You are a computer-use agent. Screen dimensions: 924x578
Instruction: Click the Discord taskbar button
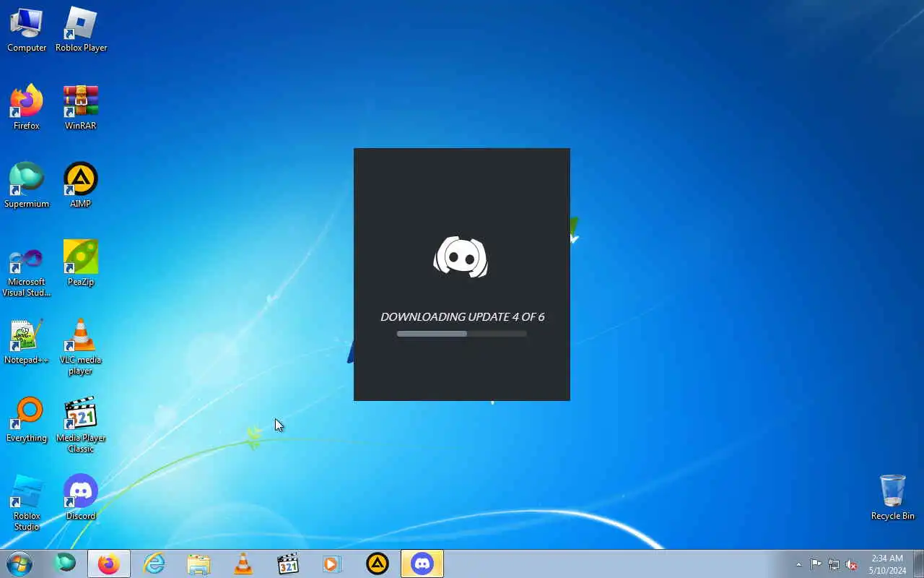point(422,564)
